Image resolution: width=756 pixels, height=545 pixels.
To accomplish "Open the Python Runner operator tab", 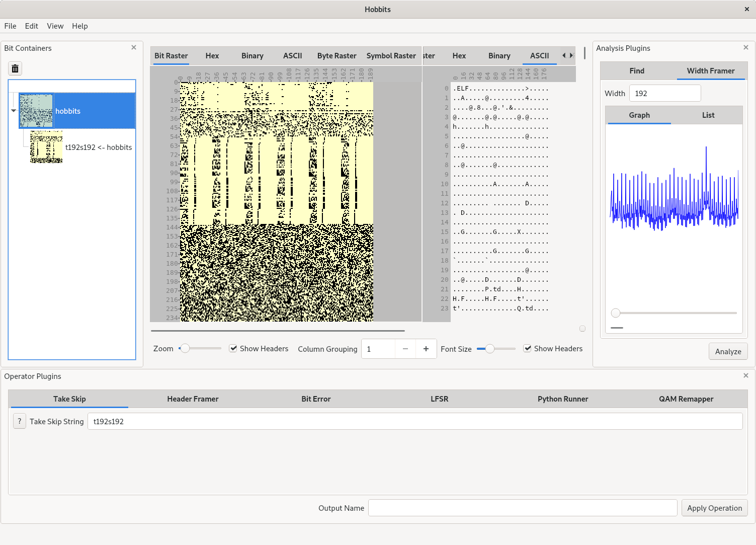I will pos(562,399).
